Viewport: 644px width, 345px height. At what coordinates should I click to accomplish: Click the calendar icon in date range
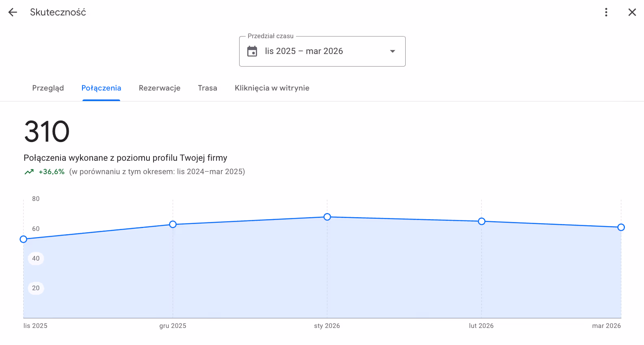pyautogui.click(x=252, y=51)
